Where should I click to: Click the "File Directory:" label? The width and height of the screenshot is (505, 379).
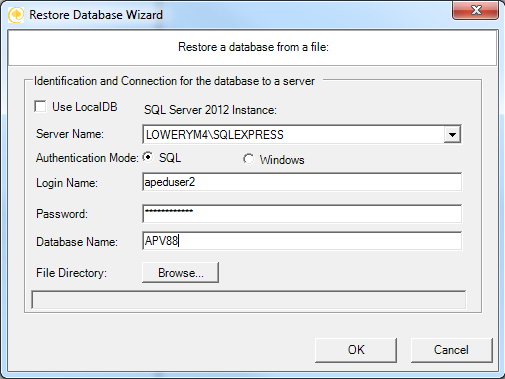72,273
